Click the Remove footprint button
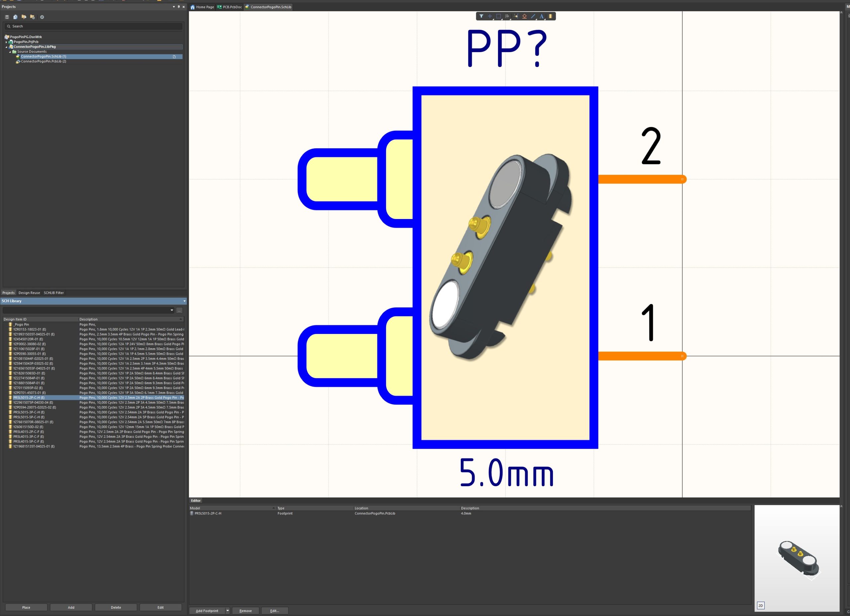This screenshot has width=850, height=616. click(245, 611)
